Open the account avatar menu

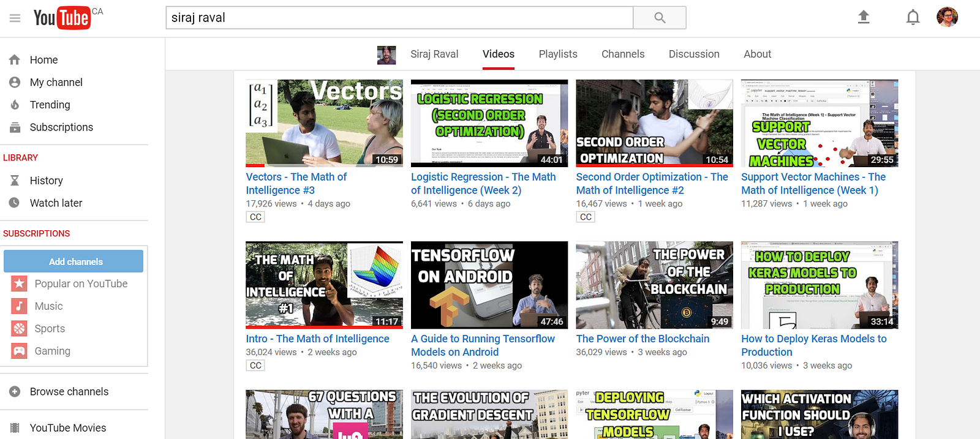(x=947, y=17)
